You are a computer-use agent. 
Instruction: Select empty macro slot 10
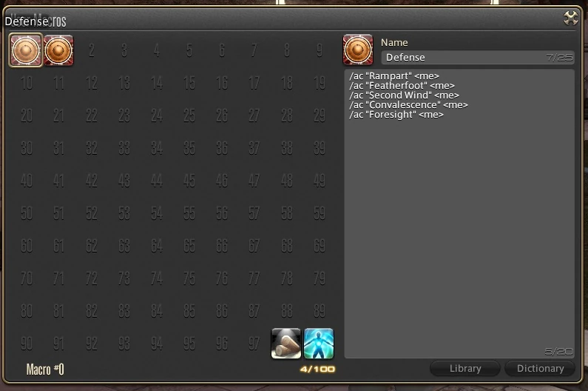click(26, 83)
